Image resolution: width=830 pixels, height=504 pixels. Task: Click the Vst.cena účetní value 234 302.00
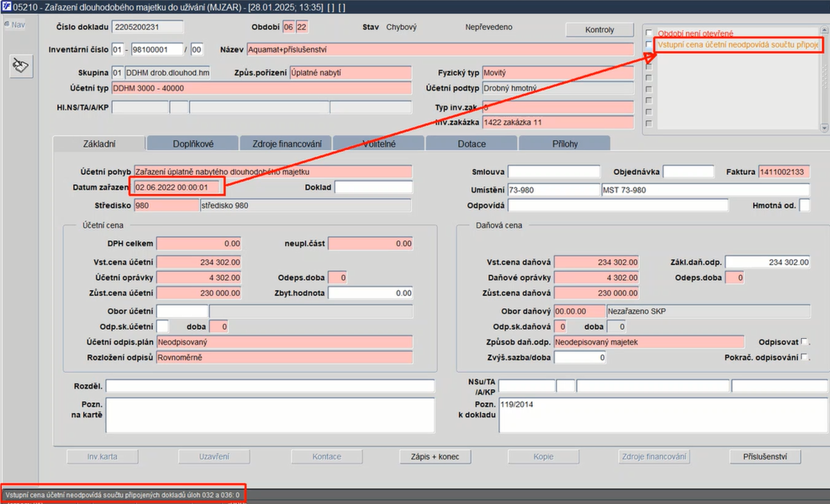(x=199, y=262)
